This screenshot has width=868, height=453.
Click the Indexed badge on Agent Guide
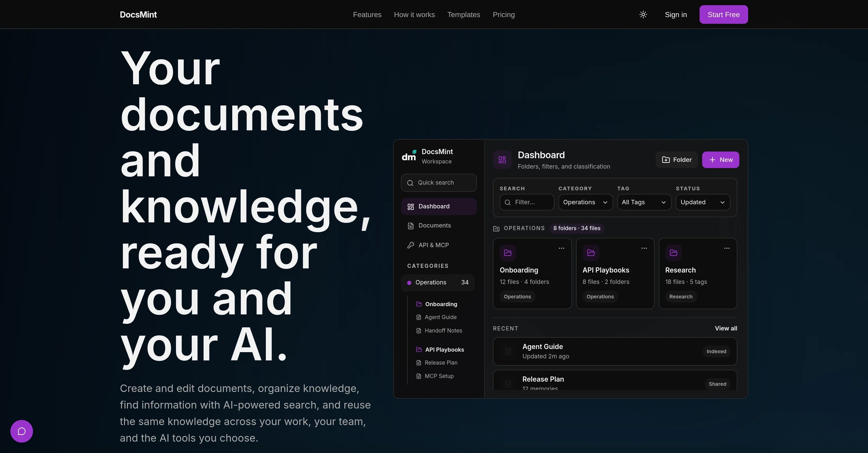coord(716,351)
